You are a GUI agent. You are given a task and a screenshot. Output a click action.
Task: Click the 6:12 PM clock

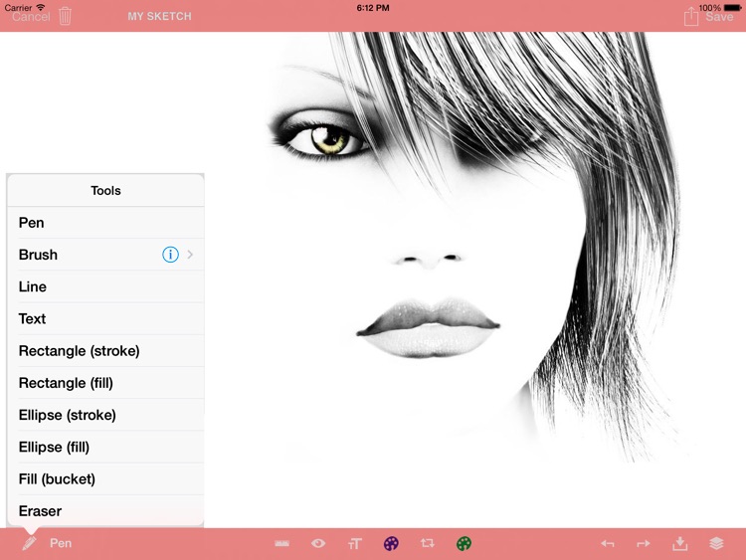373,8
